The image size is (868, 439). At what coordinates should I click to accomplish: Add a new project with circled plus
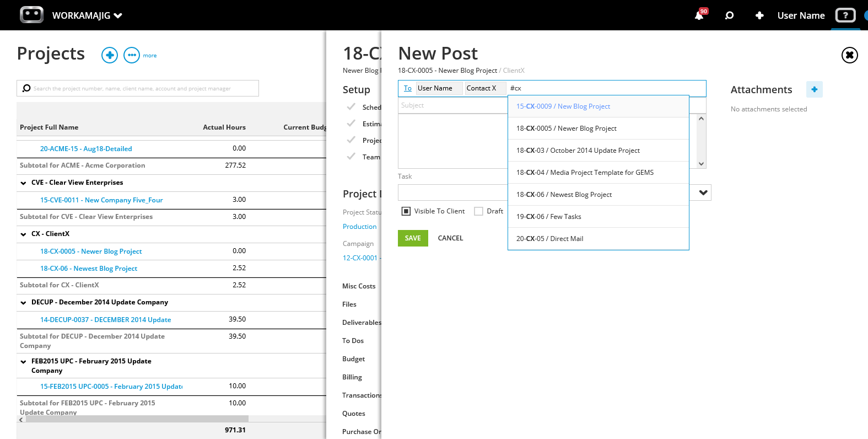110,55
